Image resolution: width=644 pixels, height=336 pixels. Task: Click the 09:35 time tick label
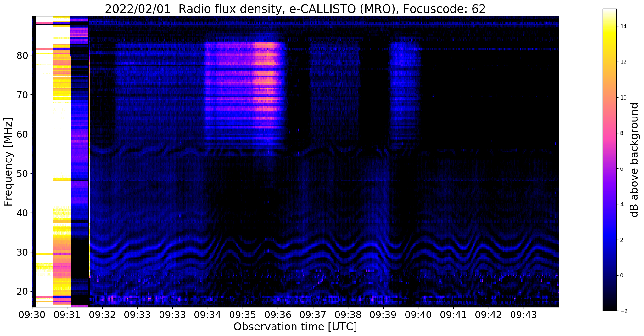tap(243, 315)
